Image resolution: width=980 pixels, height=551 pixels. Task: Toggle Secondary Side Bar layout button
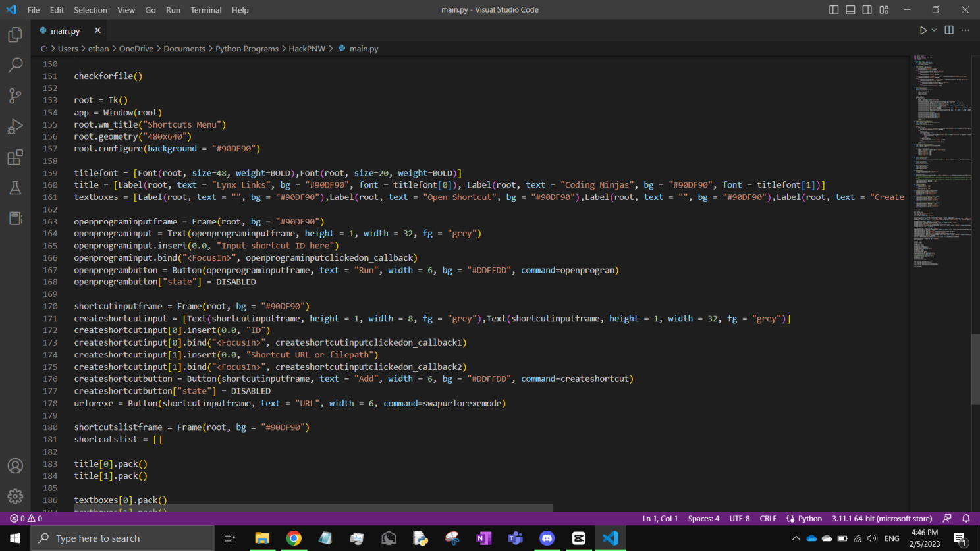point(867,10)
